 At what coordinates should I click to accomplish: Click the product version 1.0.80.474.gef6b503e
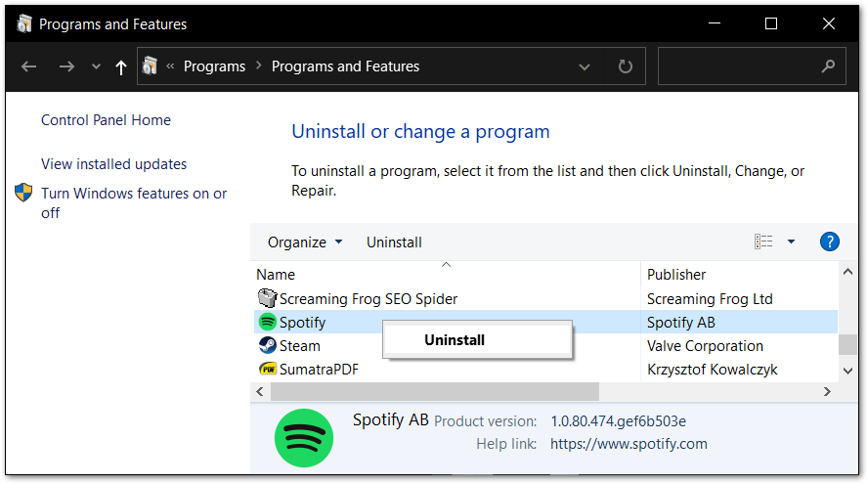point(619,421)
